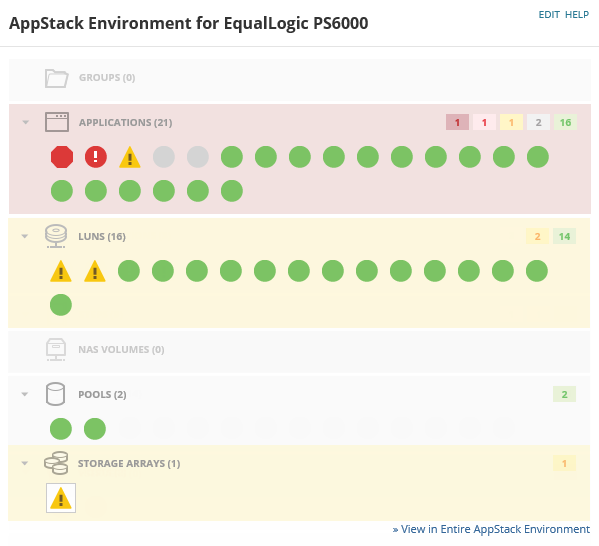Collapse the Applications section arrow
599x546 pixels.
pos(26,122)
